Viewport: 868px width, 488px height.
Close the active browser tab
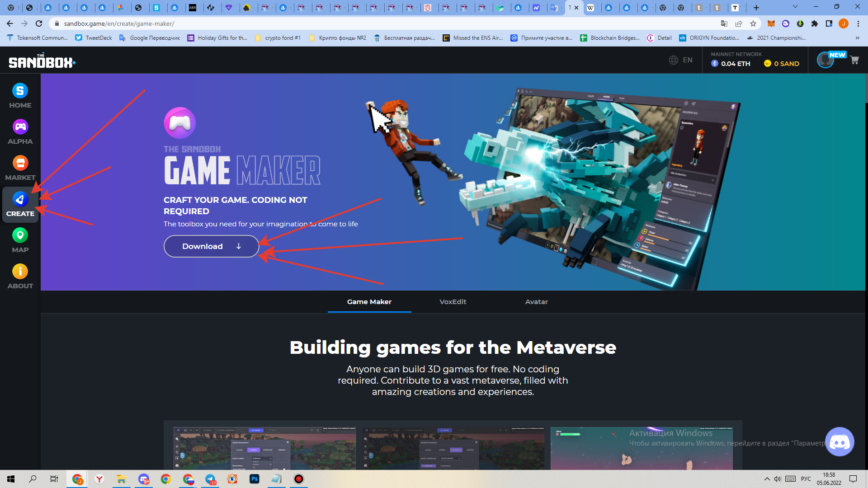[x=576, y=8]
